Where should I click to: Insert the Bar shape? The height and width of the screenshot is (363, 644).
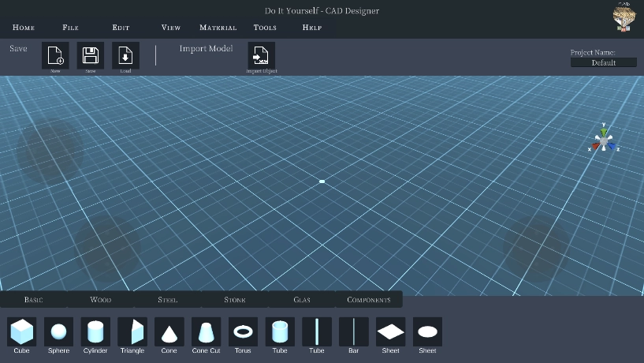354,331
